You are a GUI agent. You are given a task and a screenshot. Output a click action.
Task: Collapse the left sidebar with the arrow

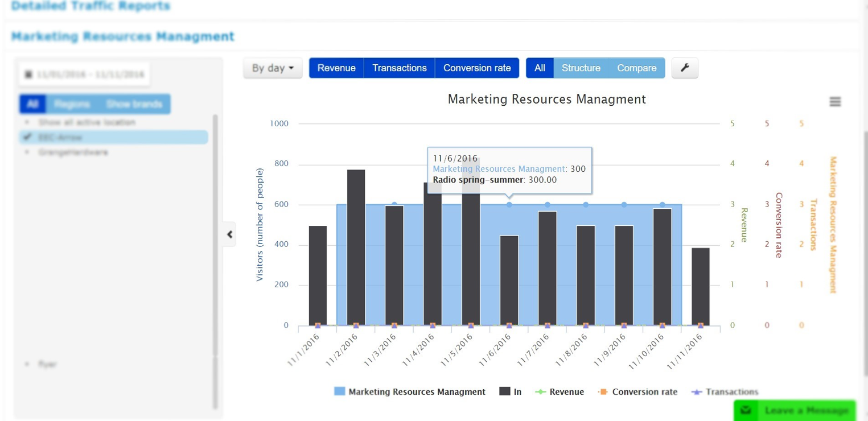pos(229,234)
